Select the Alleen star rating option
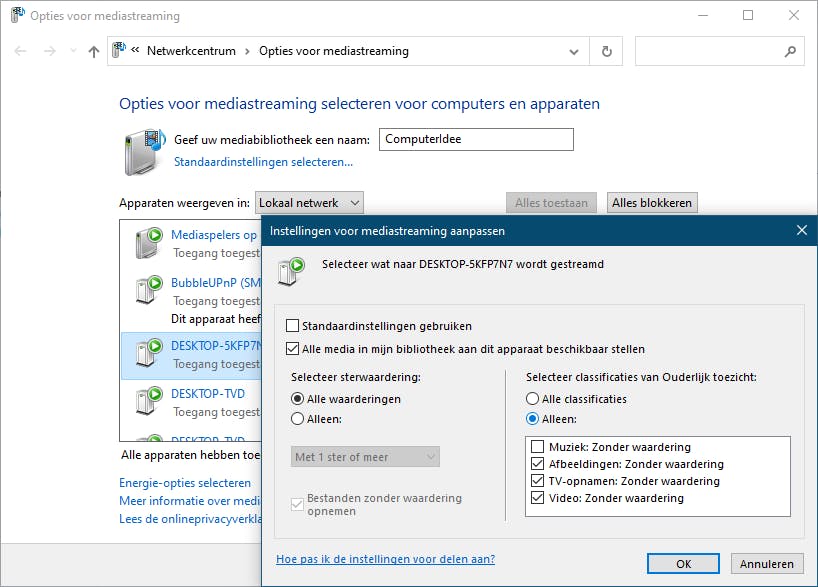Screen dimensions: 818x587 click(298, 419)
